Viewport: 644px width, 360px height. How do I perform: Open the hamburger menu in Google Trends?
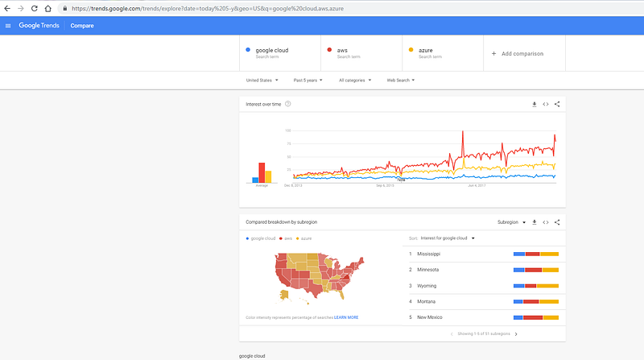pyautogui.click(x=8, y=26)
